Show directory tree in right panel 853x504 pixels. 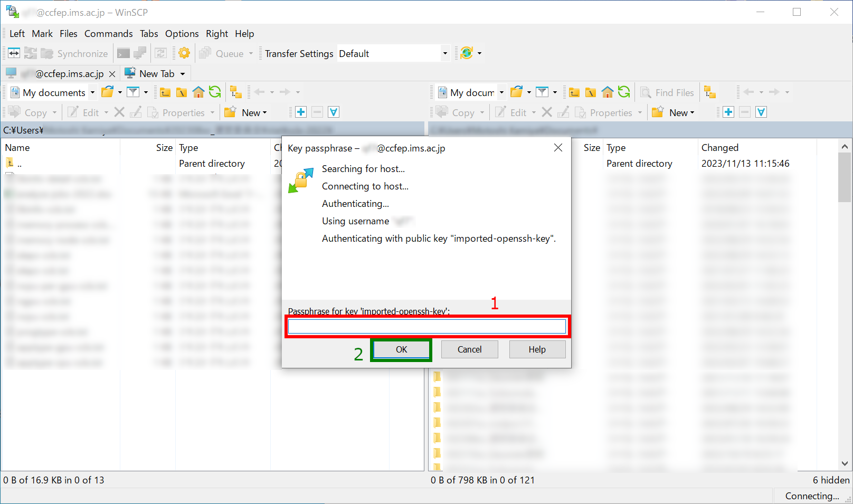[710, 92]
